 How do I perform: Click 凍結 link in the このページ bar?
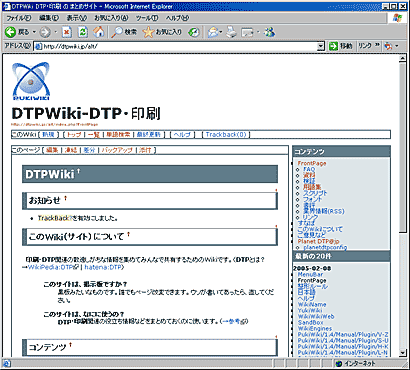point(71,150)
